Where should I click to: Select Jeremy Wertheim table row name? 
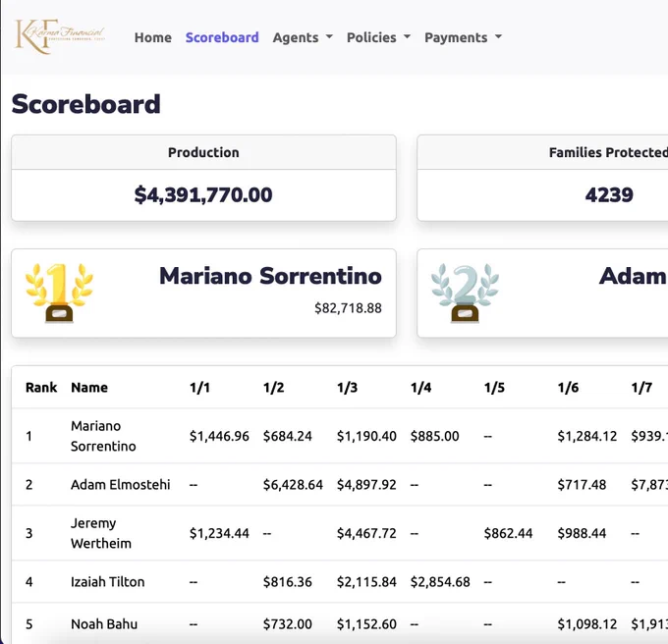tap(101, 533)
